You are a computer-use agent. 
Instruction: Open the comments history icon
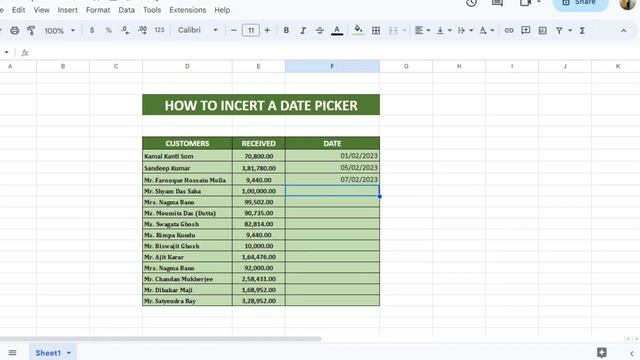497,3
